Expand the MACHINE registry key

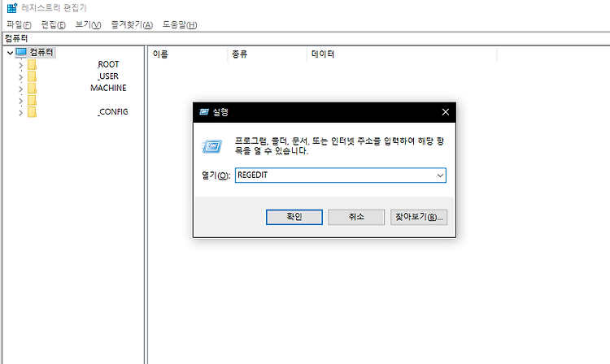coord(21,89)
